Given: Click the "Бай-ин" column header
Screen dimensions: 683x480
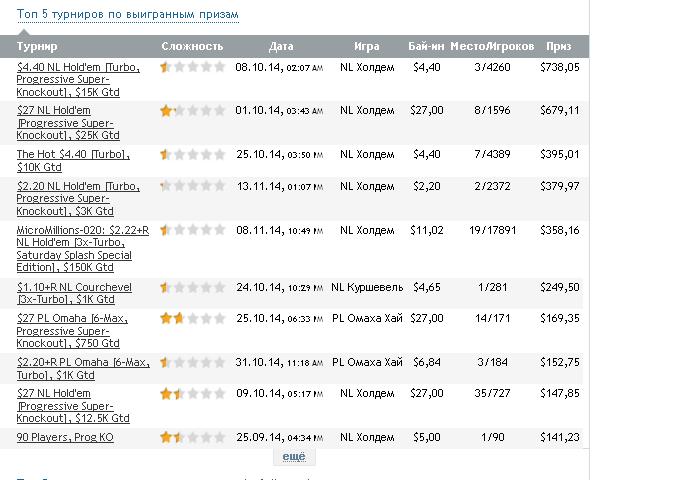Looking at the screenshot, I should click(426, 47).
